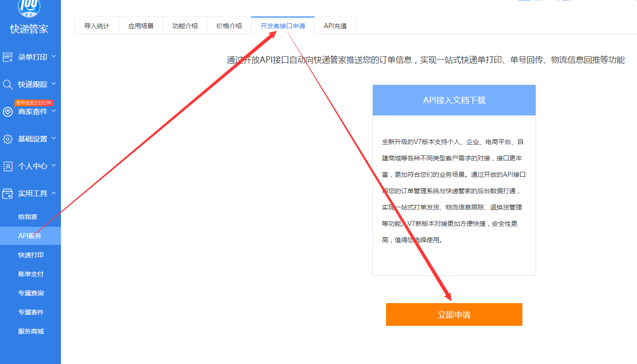Select the 录单打印 printer icon in sidebar
This screenshot has height=364, width=637.
click(8, 57)
